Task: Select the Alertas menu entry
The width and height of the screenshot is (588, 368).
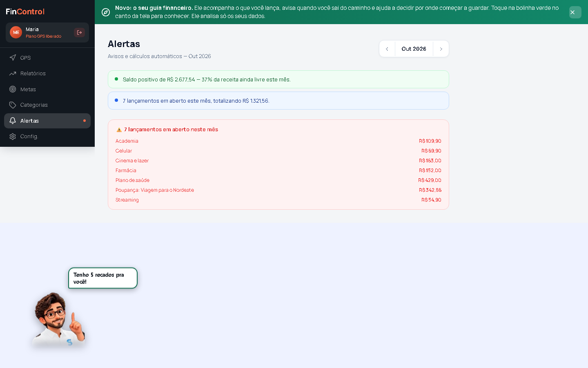Action: [47, 121]
